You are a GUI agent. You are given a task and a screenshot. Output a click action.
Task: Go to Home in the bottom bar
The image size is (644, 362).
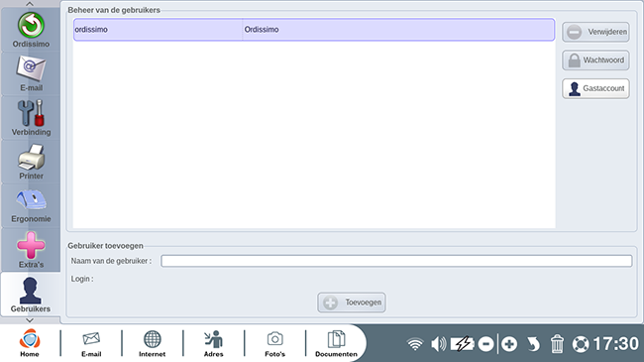click(30, 343)
